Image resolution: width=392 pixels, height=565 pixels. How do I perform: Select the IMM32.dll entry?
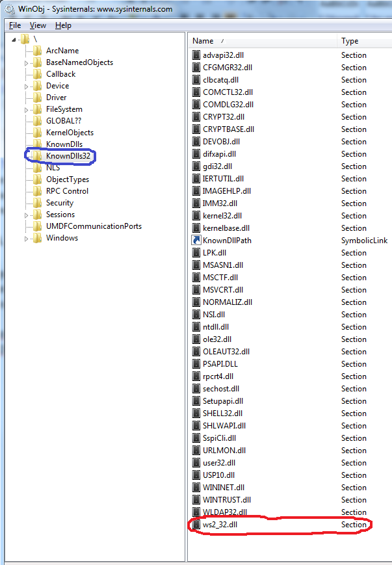(220, 204)
